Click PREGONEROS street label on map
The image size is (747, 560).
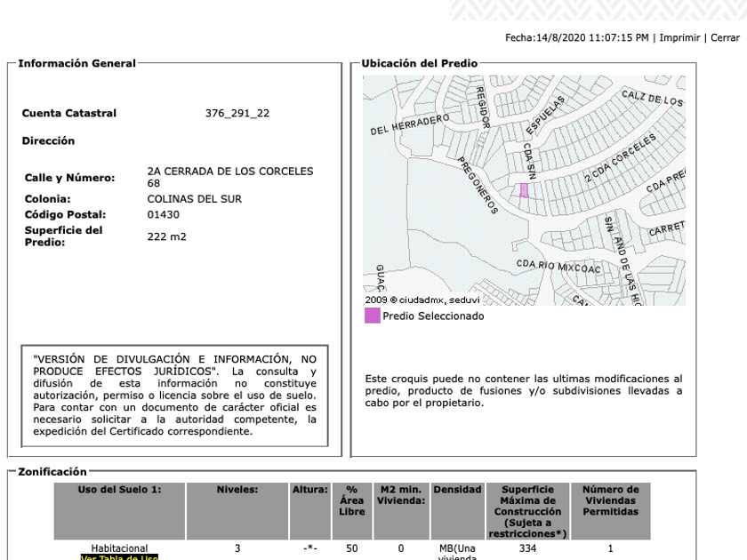(x=478, y=185)
